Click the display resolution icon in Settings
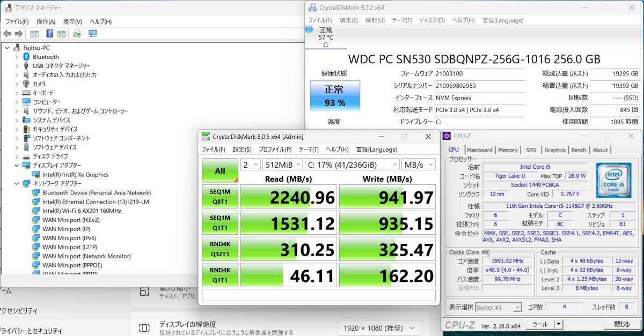The height and width of the screenshot is (336, 644). coord(144,328)
